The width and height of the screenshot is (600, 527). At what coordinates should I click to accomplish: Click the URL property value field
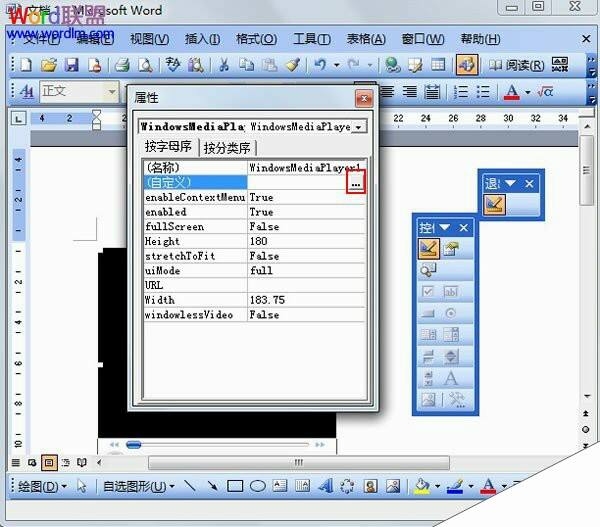[x=307, y=286]
